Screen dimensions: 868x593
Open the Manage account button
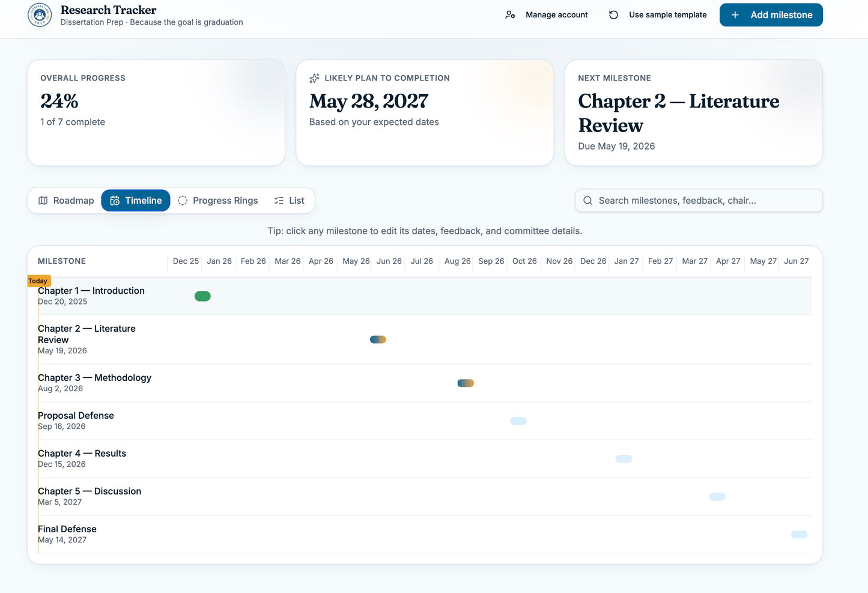[x=547, y=15]
